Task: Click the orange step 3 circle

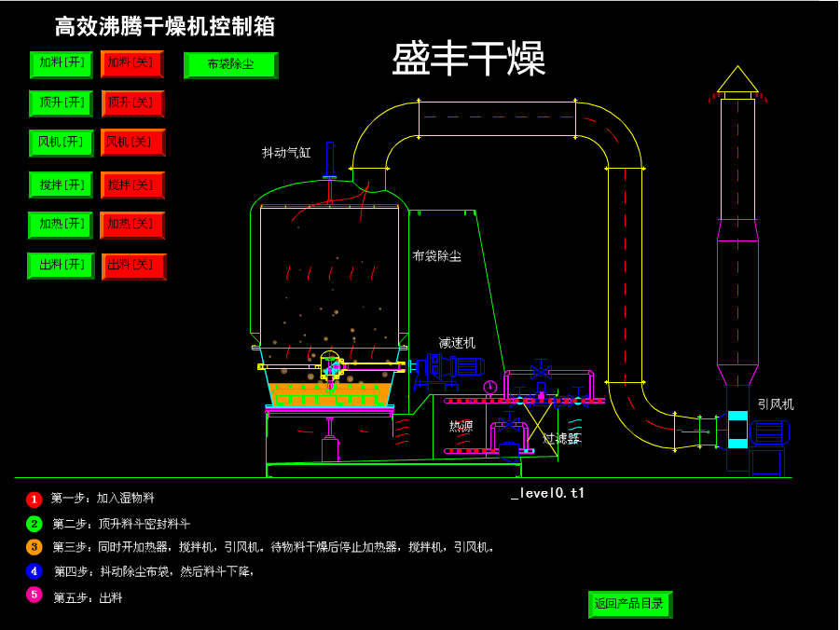Action: pyautogui.click(x=34, y=547)
